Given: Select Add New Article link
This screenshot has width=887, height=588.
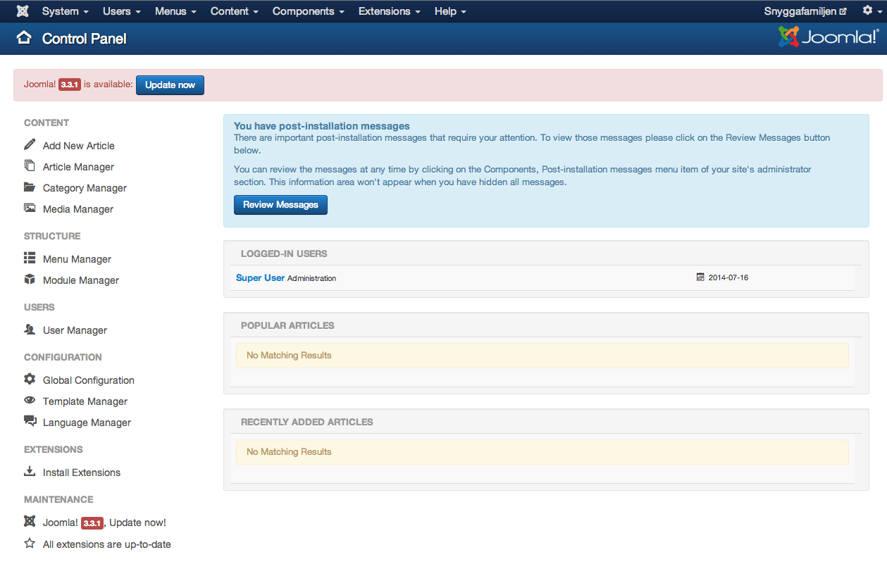Looking at the screenshot, I should coord(79,146).
